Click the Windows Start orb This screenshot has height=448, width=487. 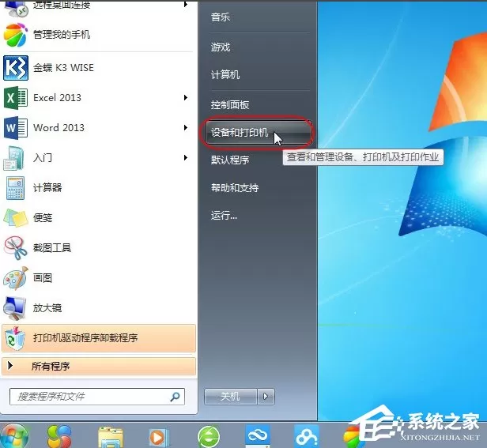click(14, 436)
